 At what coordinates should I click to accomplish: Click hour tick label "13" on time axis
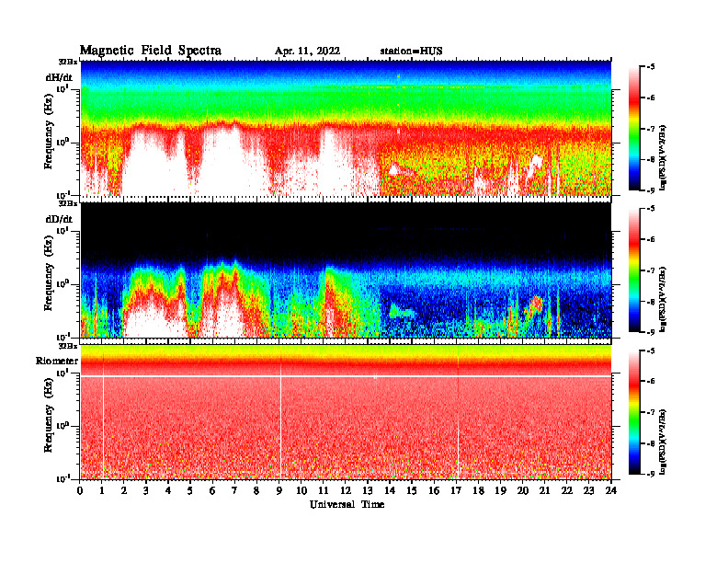368,490
